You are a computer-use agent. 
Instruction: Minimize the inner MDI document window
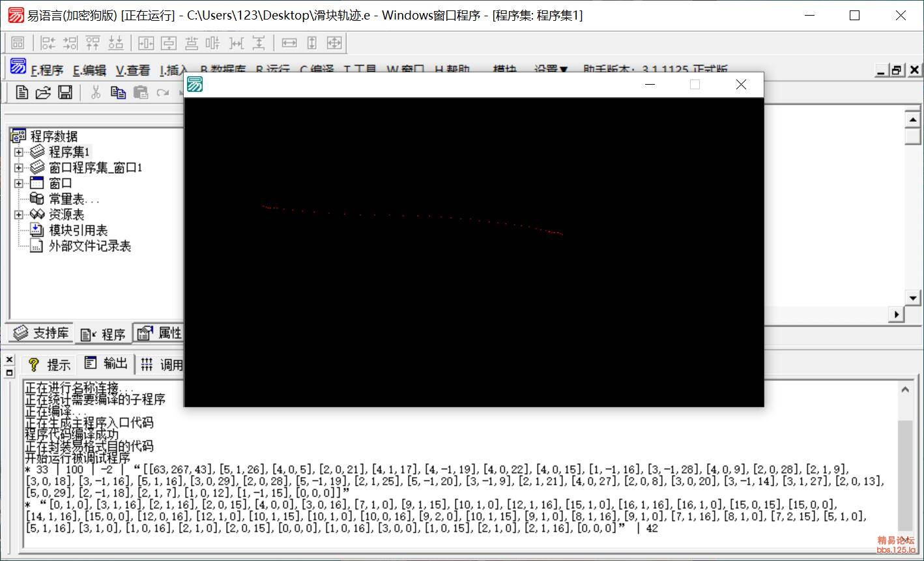pyautogui.click(x=882, y=70)
